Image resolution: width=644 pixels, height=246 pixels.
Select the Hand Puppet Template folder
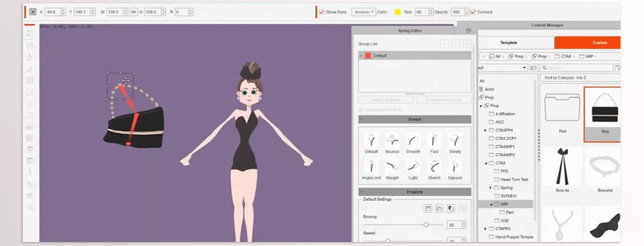click(511, 237)
